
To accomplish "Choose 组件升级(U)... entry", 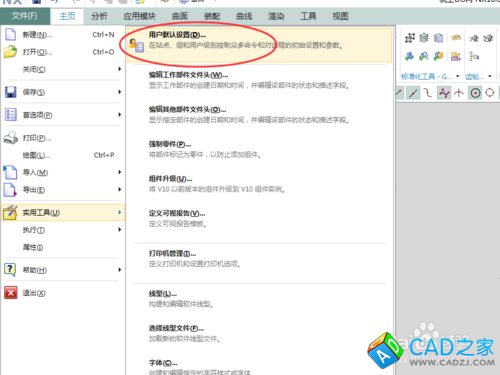I will click(x=259, y=184).
